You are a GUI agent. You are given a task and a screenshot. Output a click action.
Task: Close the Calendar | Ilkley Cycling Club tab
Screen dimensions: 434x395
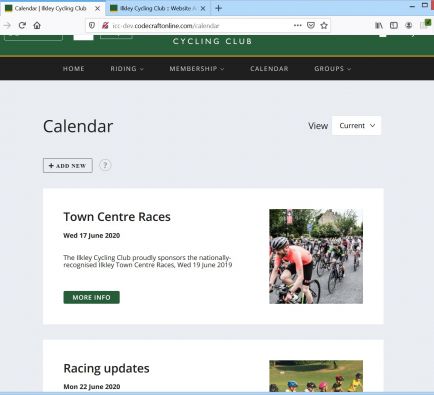click(97, 9)
